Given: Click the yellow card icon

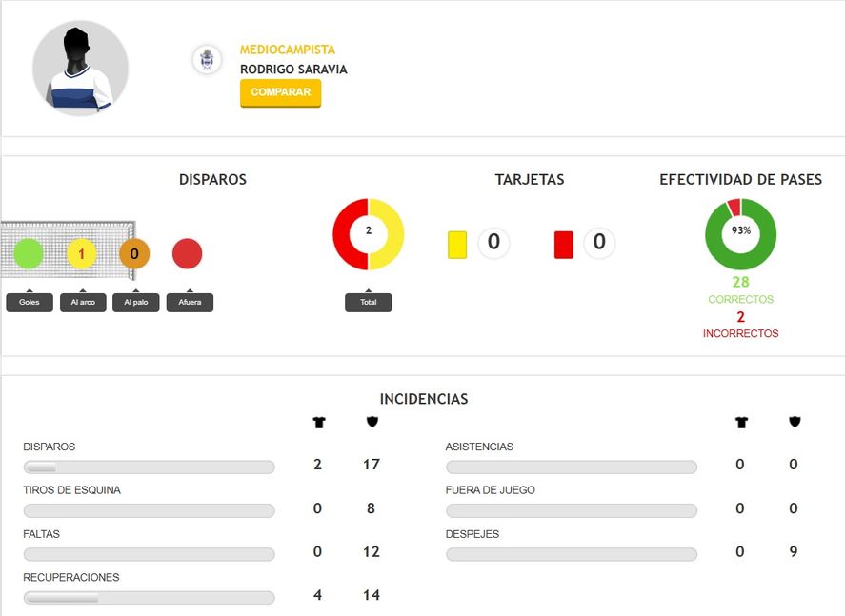Looking at the screenshot, I should (457, 245).
